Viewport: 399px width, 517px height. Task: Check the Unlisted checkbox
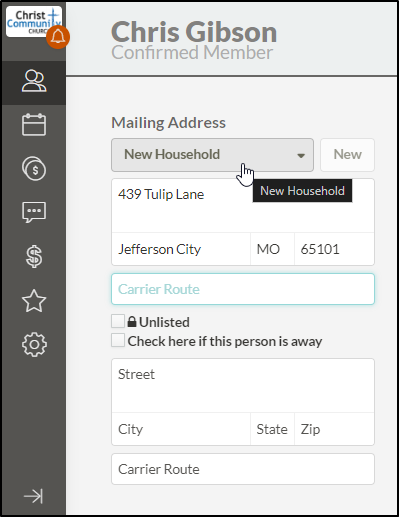(118, 321)
